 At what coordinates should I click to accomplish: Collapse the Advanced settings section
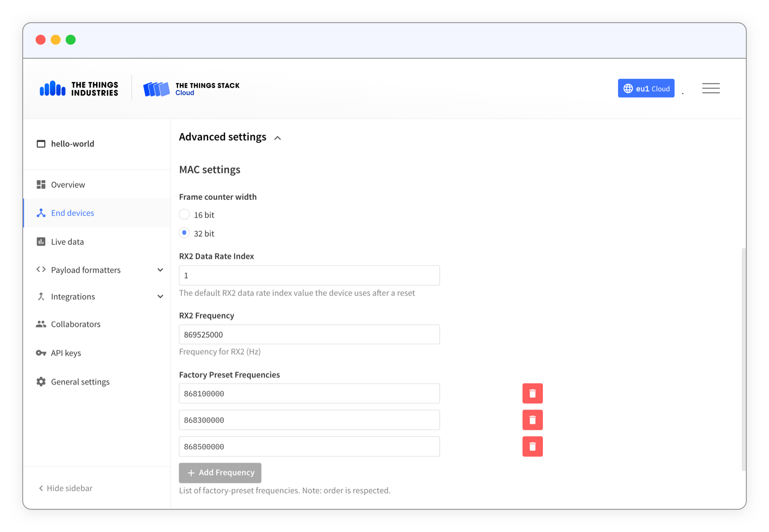(277, 138)
